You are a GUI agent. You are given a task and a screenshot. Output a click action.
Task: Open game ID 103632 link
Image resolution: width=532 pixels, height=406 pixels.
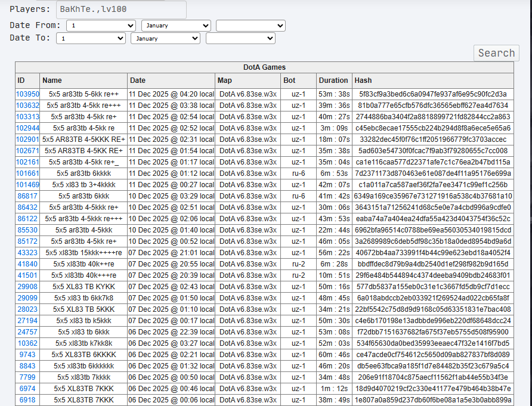[x=27, y=106]
